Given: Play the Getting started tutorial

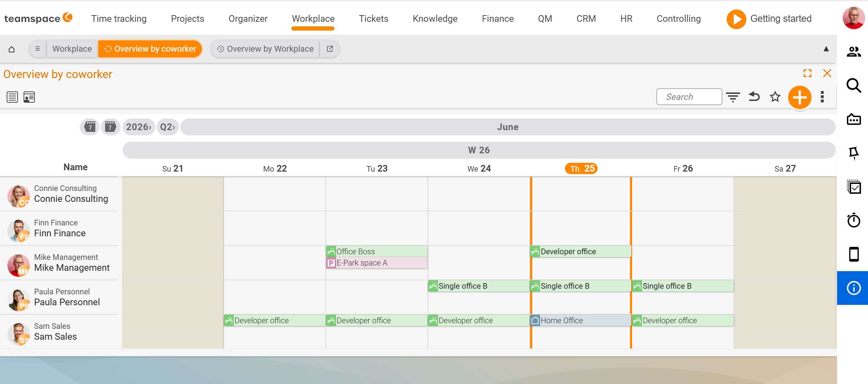Looking at the screenshot, I should (736, 19).
